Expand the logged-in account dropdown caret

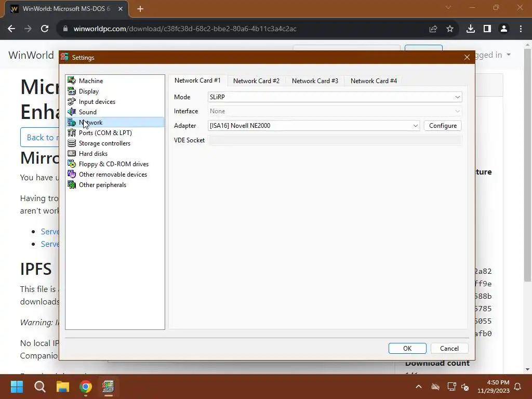click(x=508, y=55)
